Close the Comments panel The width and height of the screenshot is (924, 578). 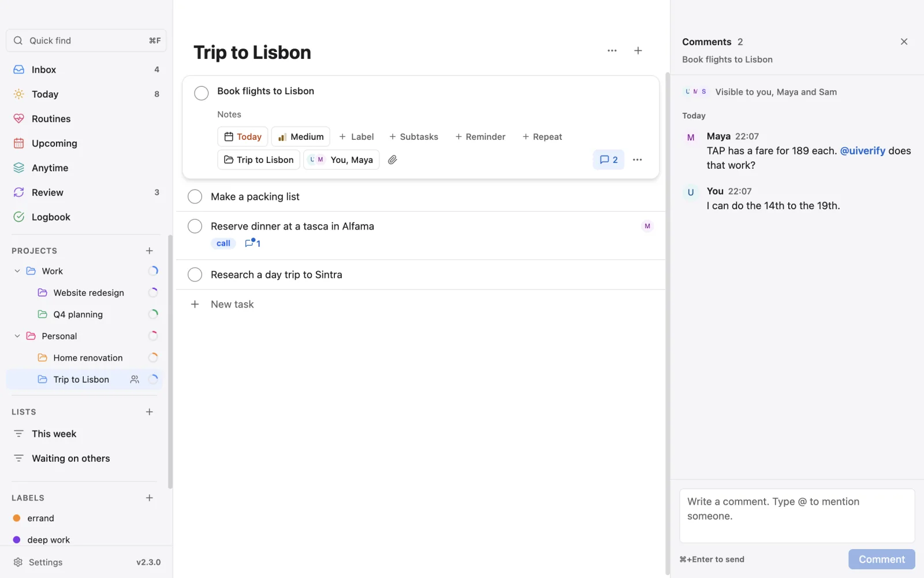coord(904,42)
